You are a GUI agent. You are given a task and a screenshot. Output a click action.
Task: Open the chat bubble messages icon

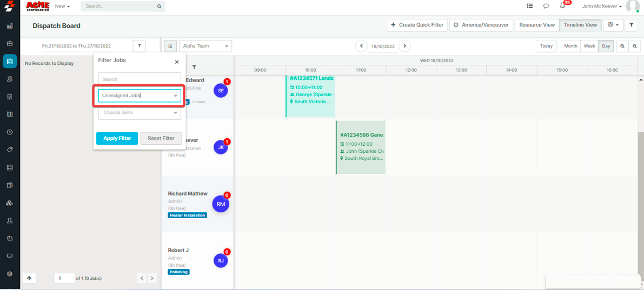(546, 6)
